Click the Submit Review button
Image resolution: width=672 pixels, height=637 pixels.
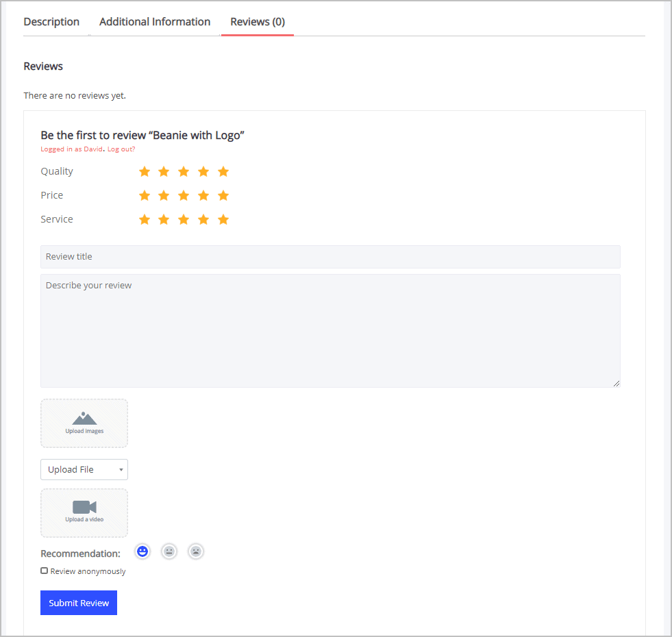click(78, 602)
